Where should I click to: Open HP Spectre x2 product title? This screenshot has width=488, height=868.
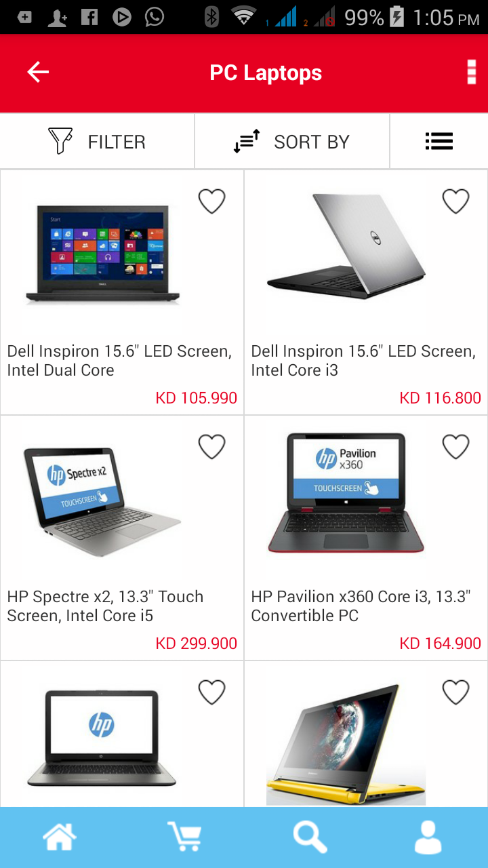105,606
